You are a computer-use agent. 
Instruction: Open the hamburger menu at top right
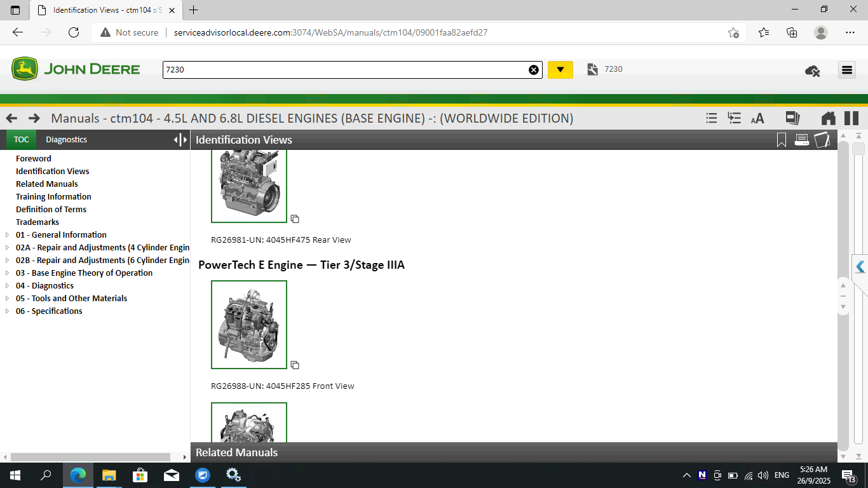click(847, 70)
